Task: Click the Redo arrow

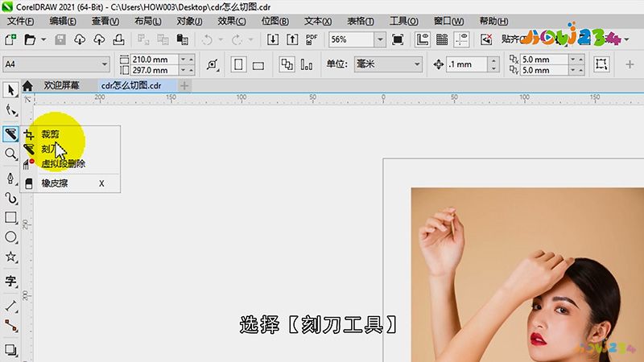Action: point(237,39)
